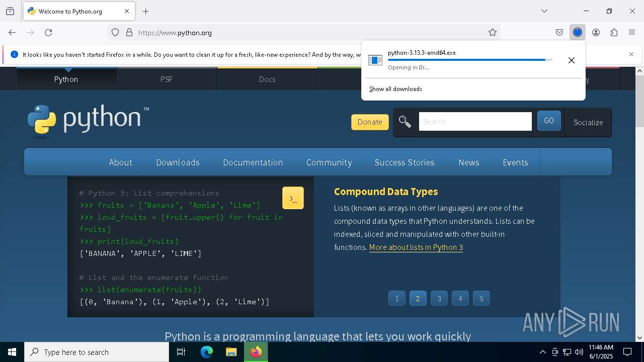Image resolution: width=644 pixels, height=362 pixels.
Task: Open extensions puzzle icon
Action: (x=614, y=33)
